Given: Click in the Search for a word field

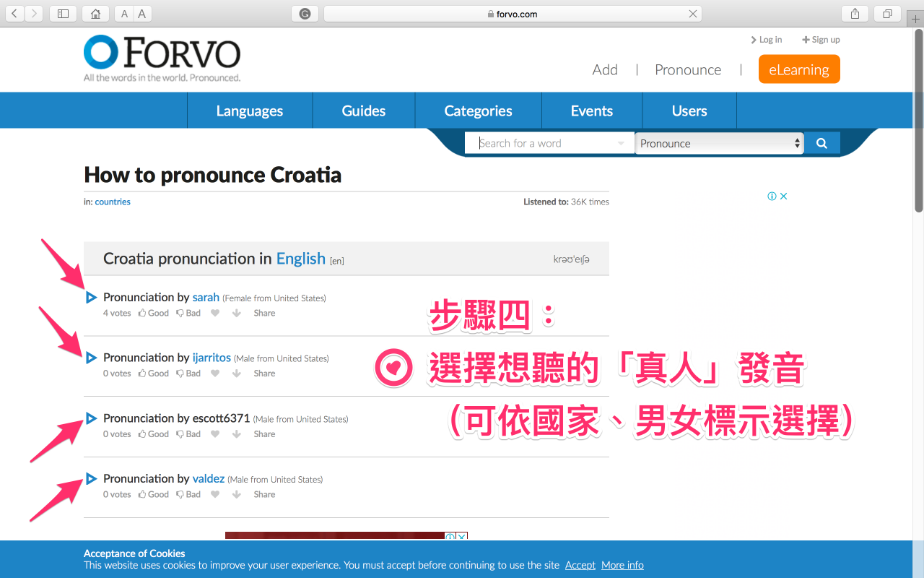Looking at the screenshot, I should pyautogui.click(x=545, y=143).
